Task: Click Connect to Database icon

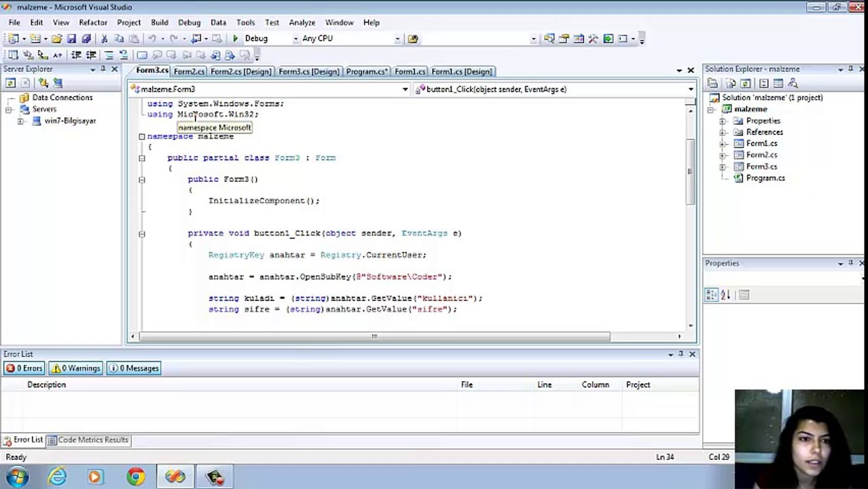Action: click(43, 83)
